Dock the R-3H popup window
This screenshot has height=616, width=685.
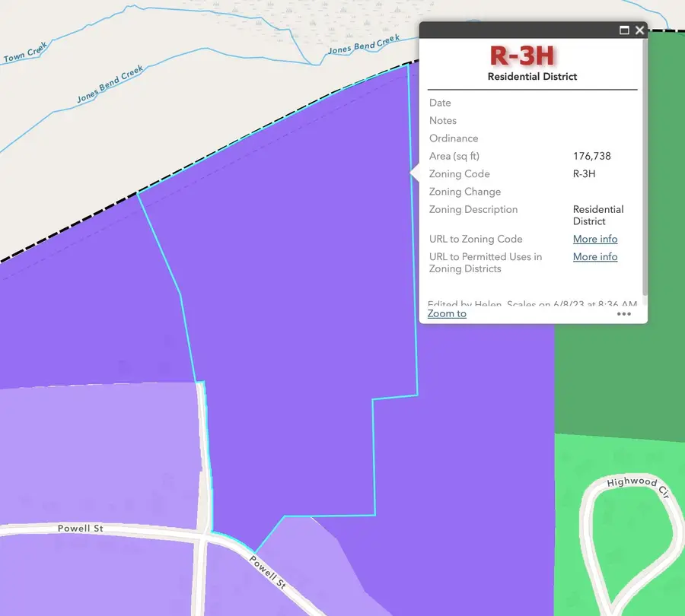[625, 30]
